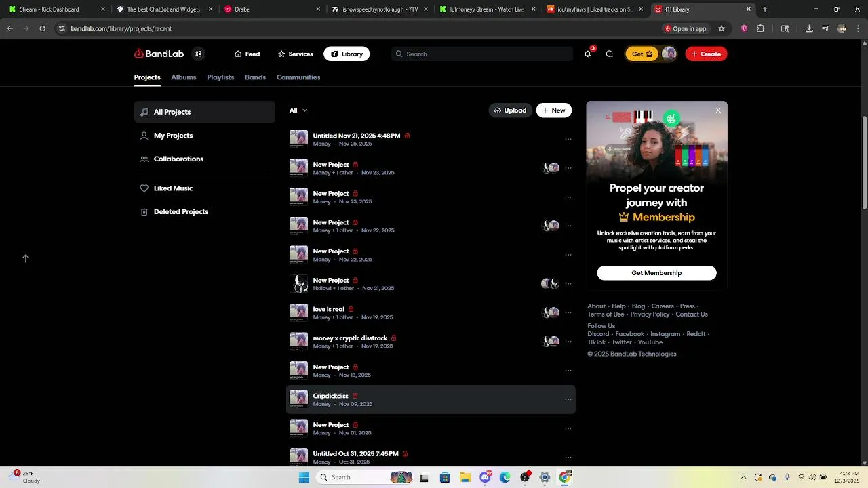Switch to the Bands tab
The image size is (868, 488).
pos(255,77)
